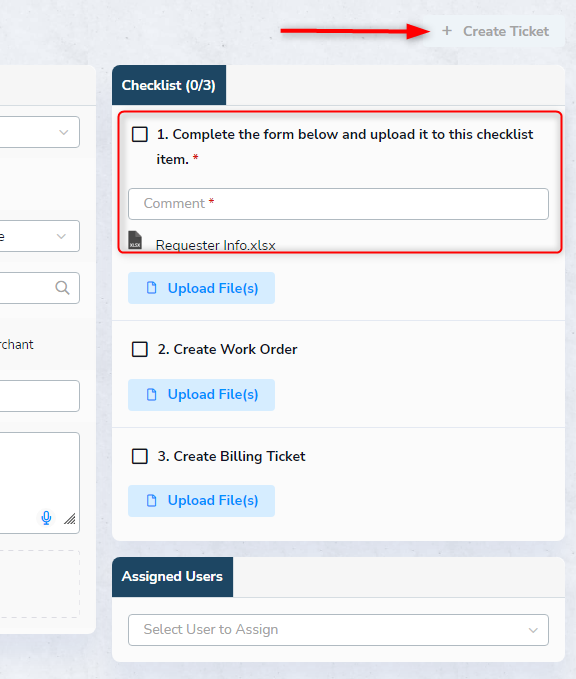Click the microphone icon in the text area
576x679 pixels.
pos(46,518)
